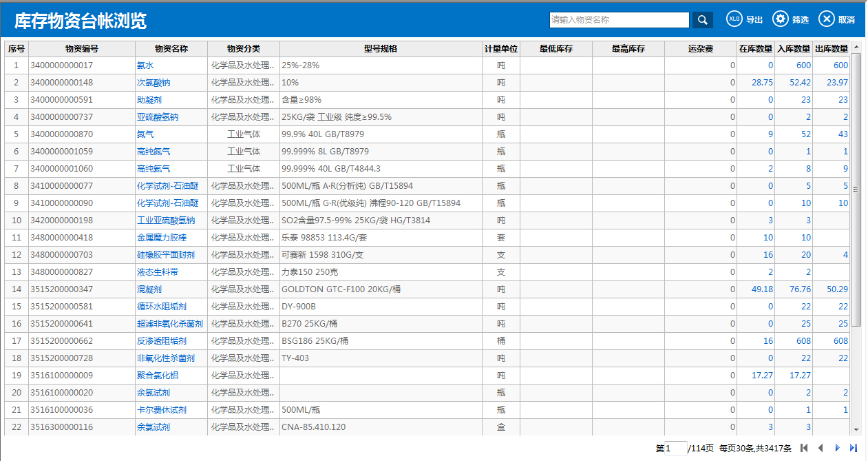Click the 物资编号 column header
This screenshot has width=868, height=461.
81,48
